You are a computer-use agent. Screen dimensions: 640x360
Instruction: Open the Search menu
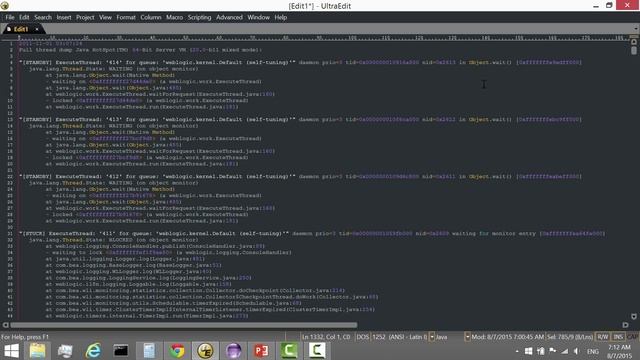tap(43, 17)
